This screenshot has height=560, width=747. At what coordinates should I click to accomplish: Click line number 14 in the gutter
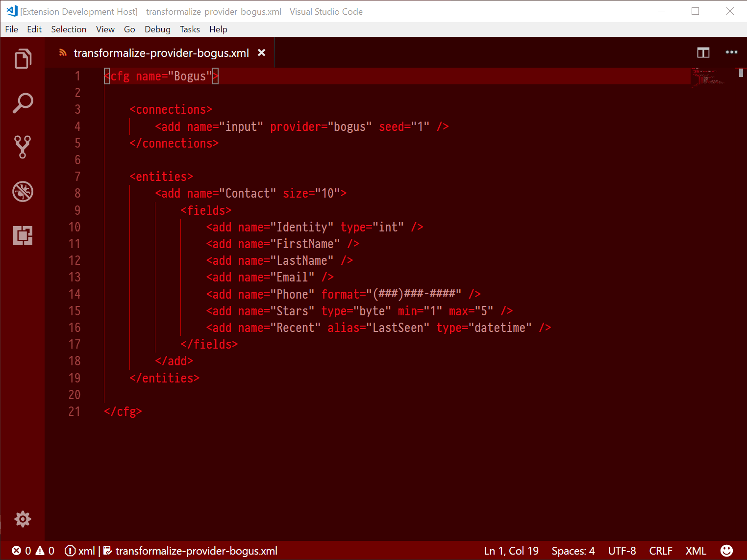(x=75, y=294)
